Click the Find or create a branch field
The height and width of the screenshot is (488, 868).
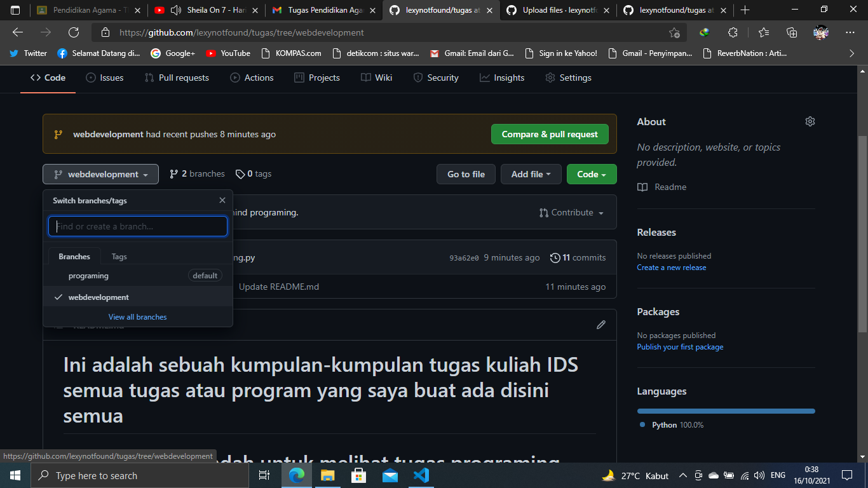(138, 226)
